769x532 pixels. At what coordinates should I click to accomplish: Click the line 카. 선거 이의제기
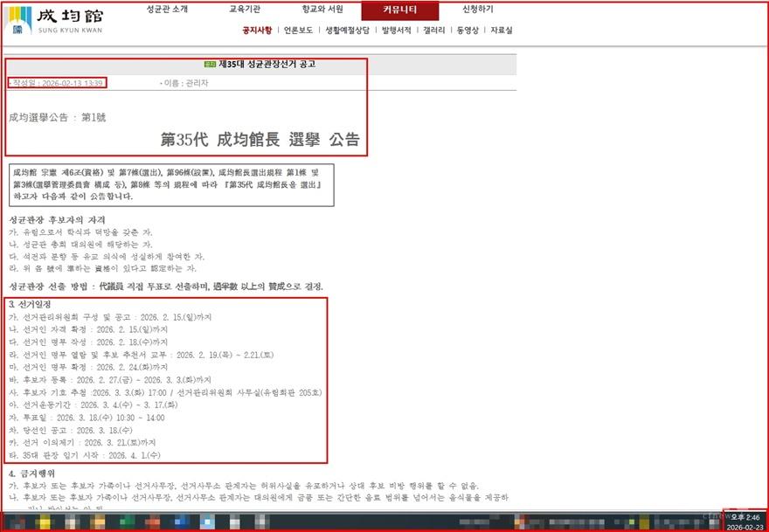[x=82, y=443]
